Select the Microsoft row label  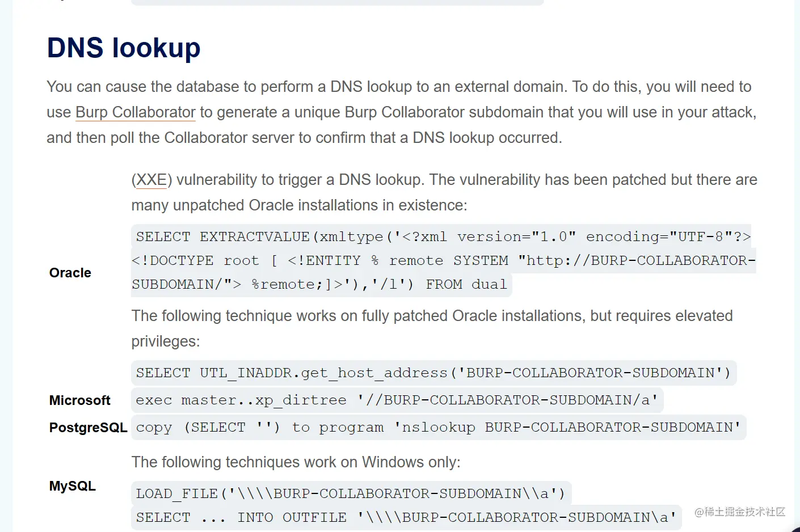[80, 400]
